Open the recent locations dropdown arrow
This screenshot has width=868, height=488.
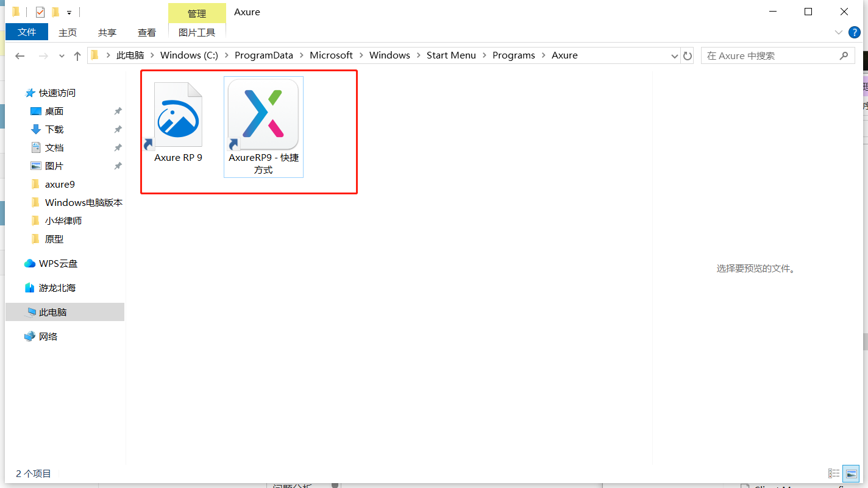click(x=62, y=55)
